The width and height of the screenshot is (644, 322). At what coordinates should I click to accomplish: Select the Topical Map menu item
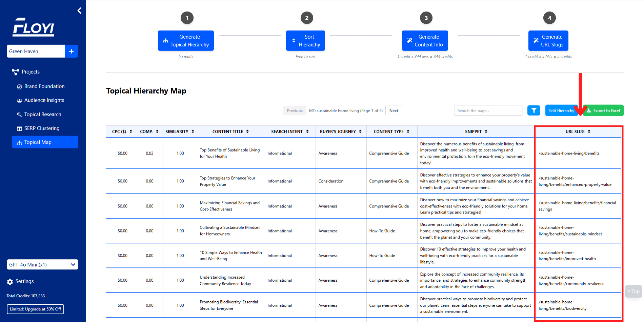[x=45, y=142]
